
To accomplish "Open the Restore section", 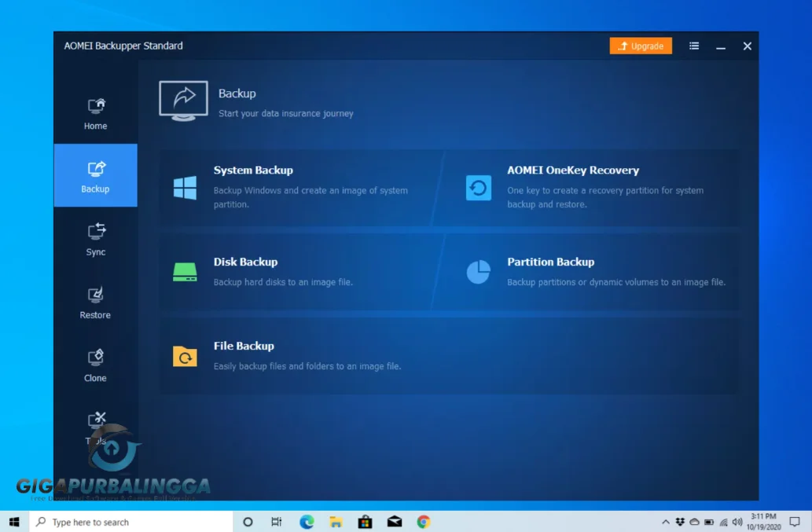I will 95,303.
